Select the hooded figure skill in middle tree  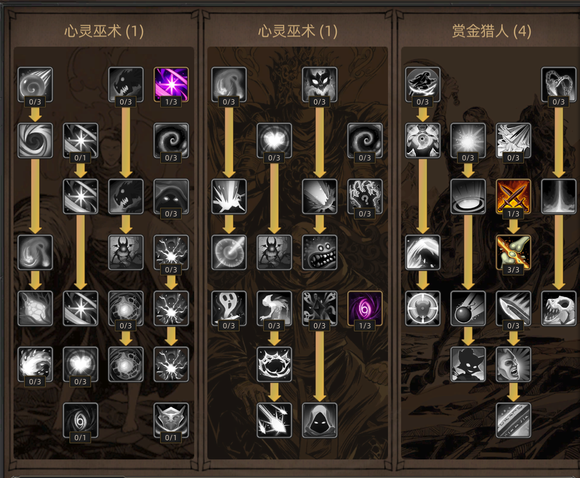point(320,420)
